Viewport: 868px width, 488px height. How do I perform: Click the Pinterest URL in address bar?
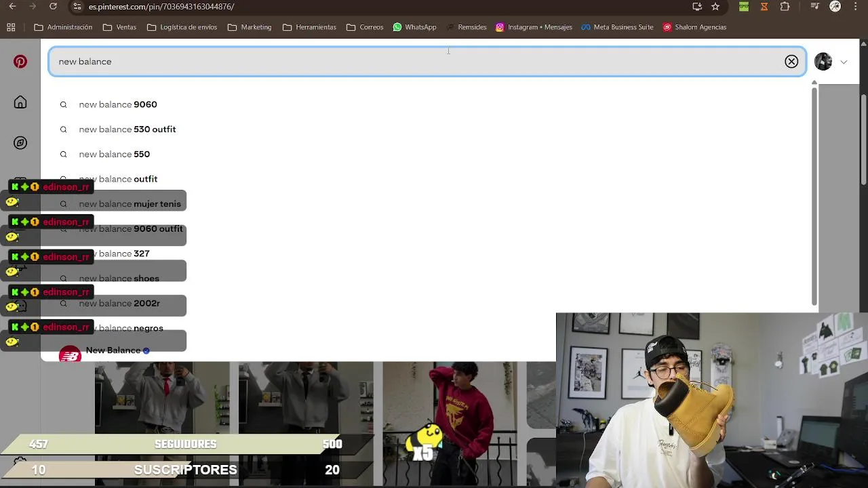click(161, 7)
